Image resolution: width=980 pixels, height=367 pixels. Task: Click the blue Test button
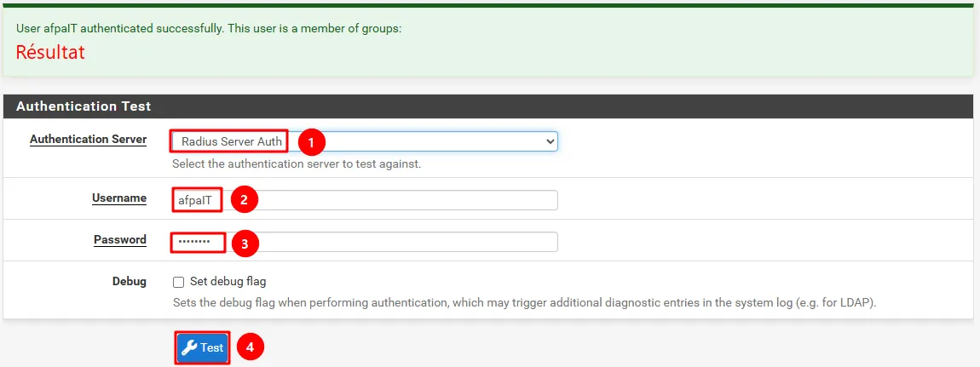tap(202, 347)
